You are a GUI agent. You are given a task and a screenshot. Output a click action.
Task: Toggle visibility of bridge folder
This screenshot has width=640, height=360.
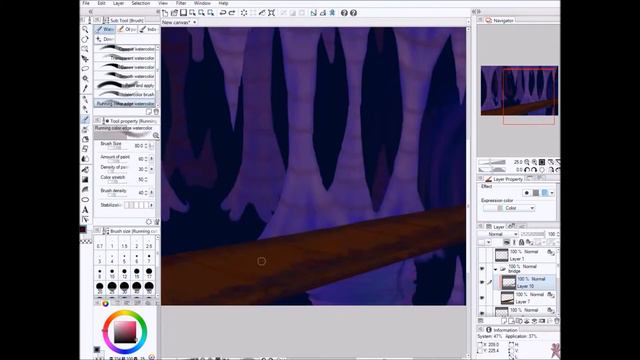pos(482,269)
